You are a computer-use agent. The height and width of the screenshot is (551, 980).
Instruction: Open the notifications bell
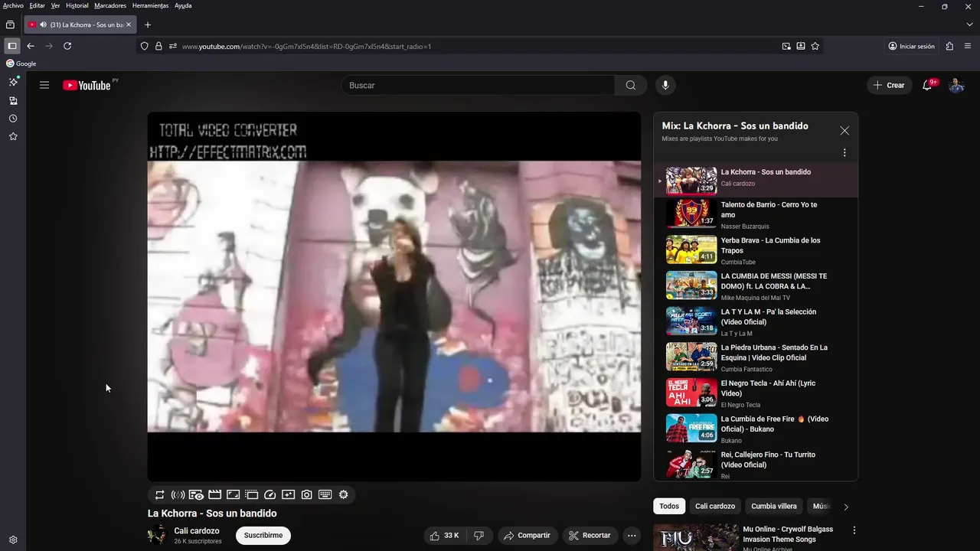click(x=927, y=85)
